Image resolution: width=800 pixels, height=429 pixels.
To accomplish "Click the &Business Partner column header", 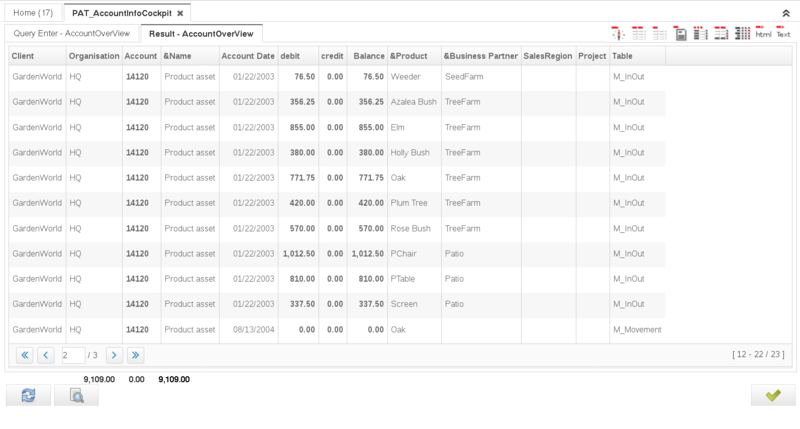I will point(480,56).
